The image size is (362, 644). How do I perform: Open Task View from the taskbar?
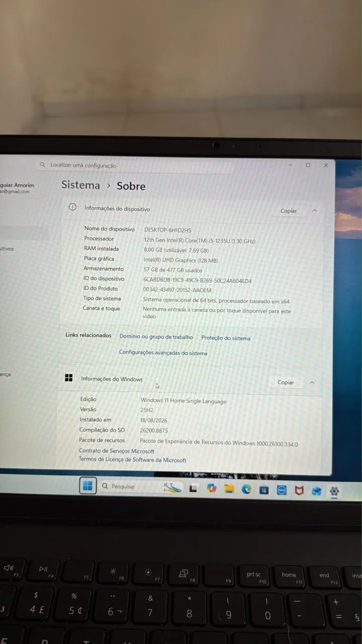click(x=193, y=489)
